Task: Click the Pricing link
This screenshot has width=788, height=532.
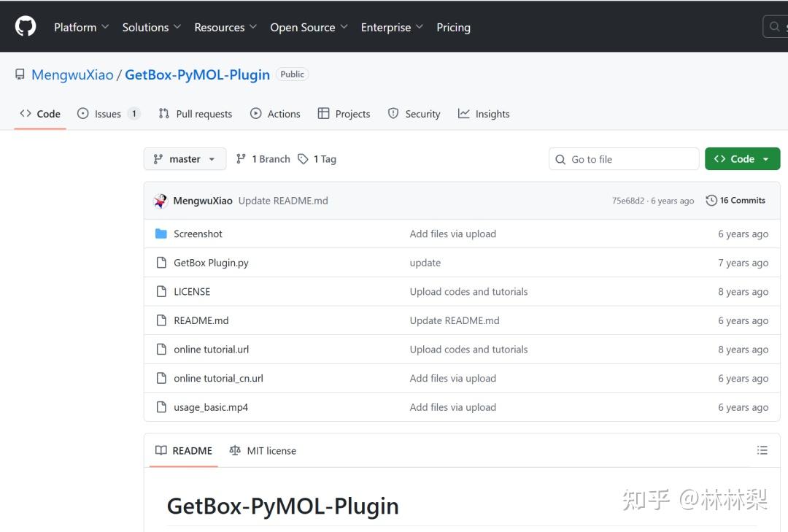Action: coord(453,27)
